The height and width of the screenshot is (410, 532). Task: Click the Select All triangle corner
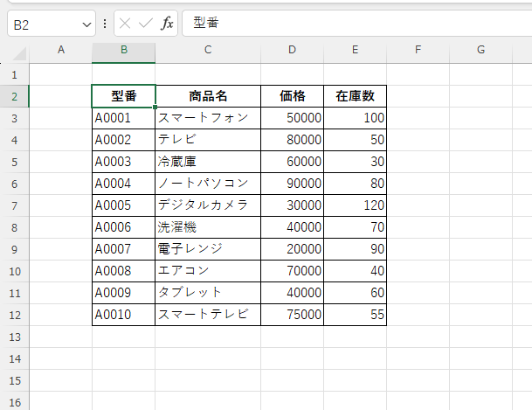click(x=19, y=53)
